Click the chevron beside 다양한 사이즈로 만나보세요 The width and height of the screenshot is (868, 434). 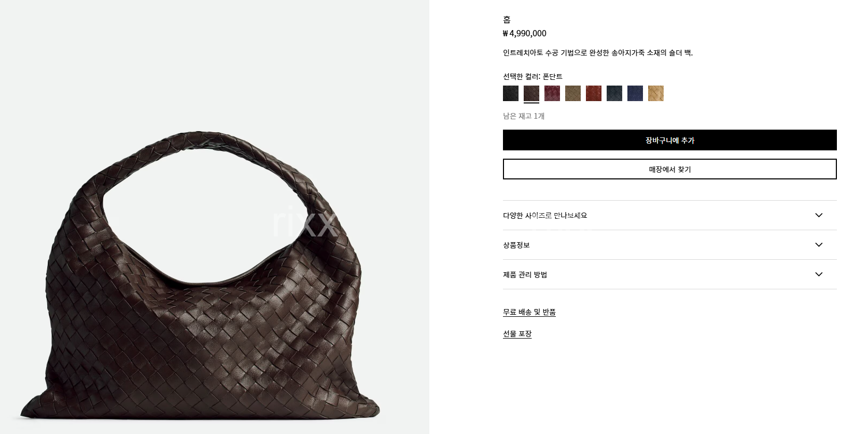coord(819,215)
